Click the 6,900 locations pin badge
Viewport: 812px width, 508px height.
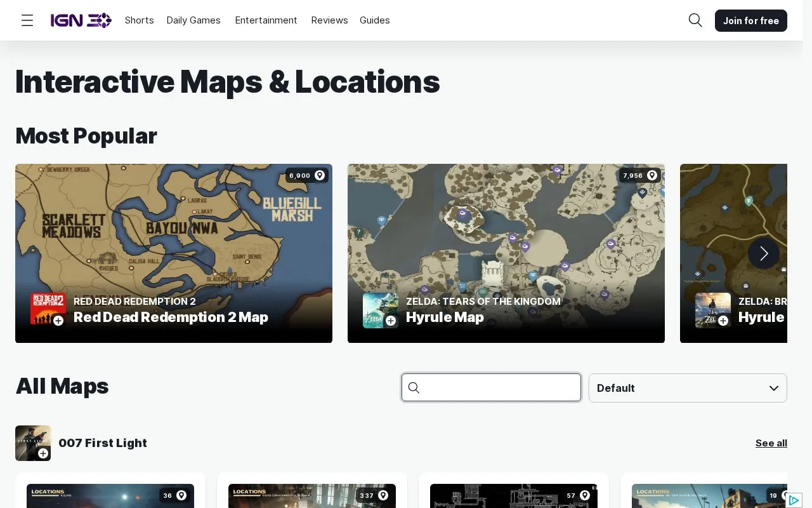point(307,175)
